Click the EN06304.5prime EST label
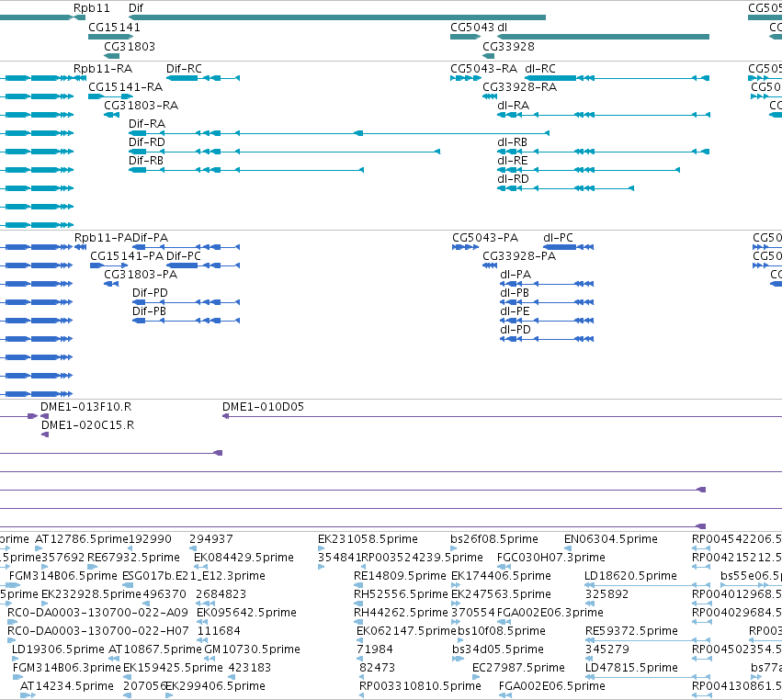The width and height of the screenshot is (782, 700). tap(611, 539)
